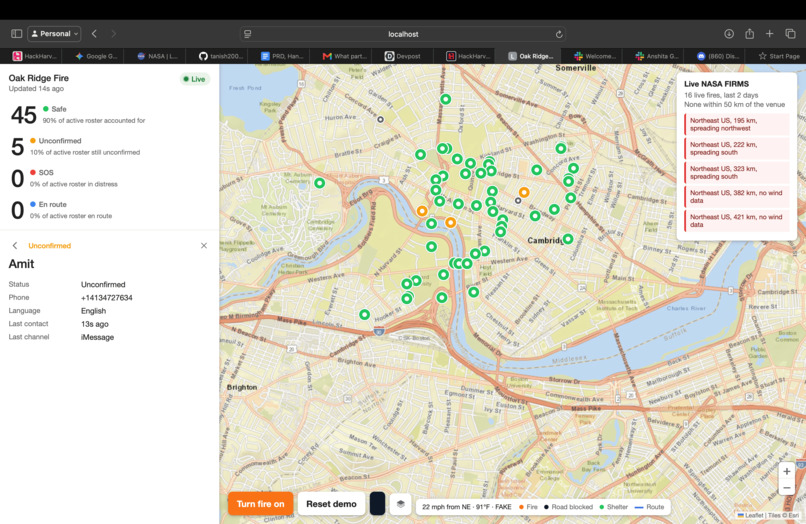This screenshot has width=806, height=524.
Task: Click the northernmost green marker near Oxford St
Action: click(446, 99)
